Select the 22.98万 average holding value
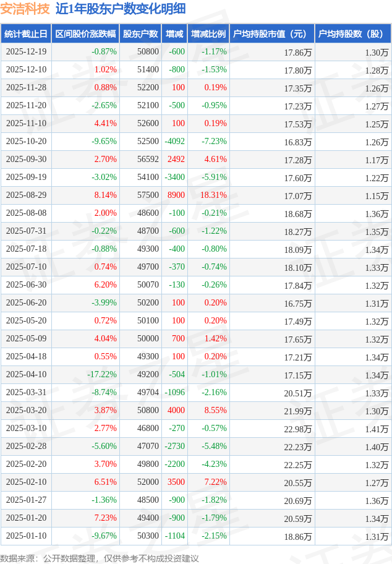Viewport: 392px width, 564px height. click(298, 429)
